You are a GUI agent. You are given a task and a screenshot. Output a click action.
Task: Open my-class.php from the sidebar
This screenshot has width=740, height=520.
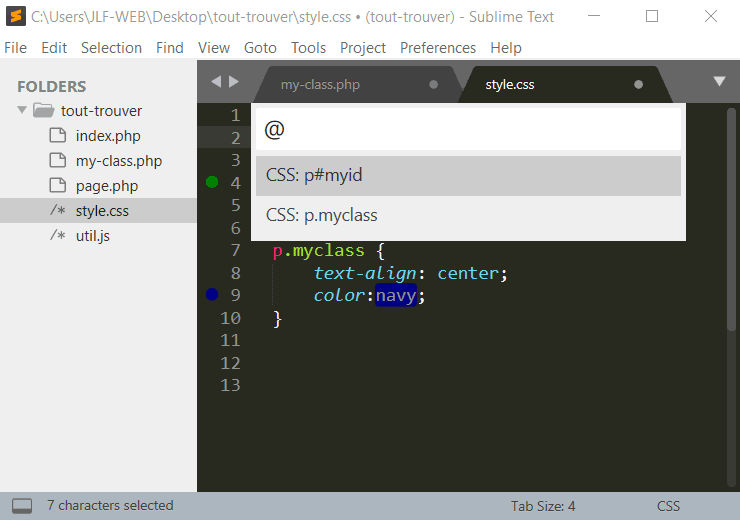pyautogui.click(x=119, y=161)
